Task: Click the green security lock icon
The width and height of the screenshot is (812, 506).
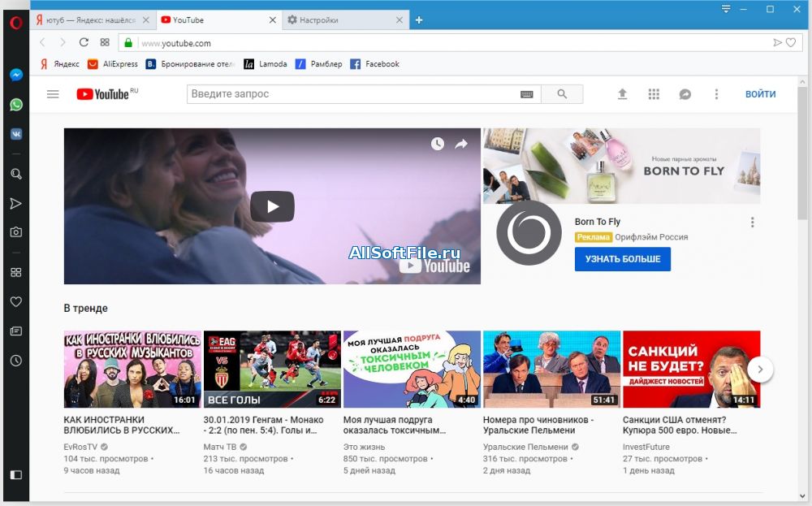Action: tap(128, 43)
